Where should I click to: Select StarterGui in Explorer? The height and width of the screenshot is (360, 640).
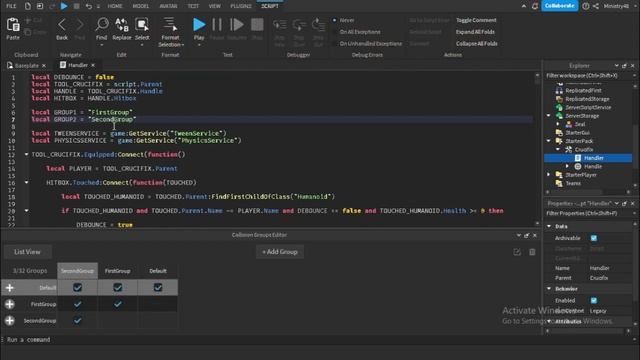point(577,133)
